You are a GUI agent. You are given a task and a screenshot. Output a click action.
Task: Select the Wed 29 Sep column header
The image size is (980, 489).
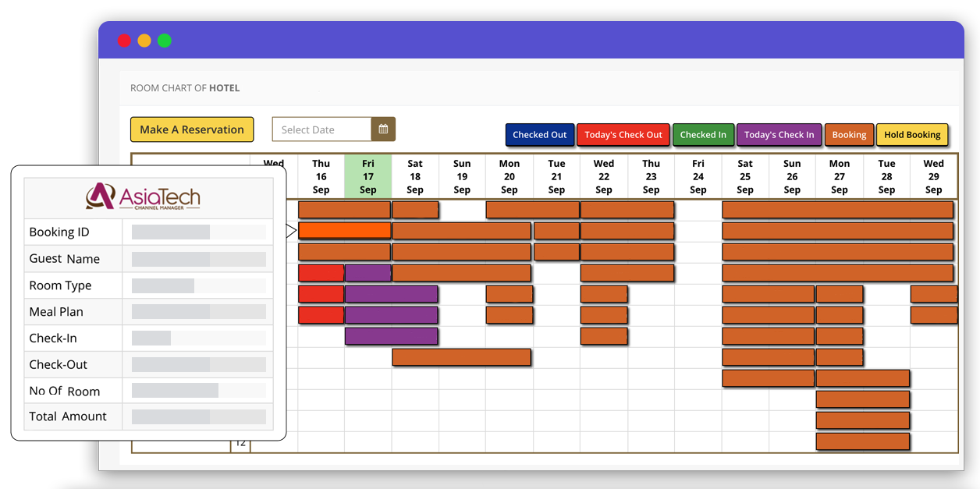tap(934, 176)
